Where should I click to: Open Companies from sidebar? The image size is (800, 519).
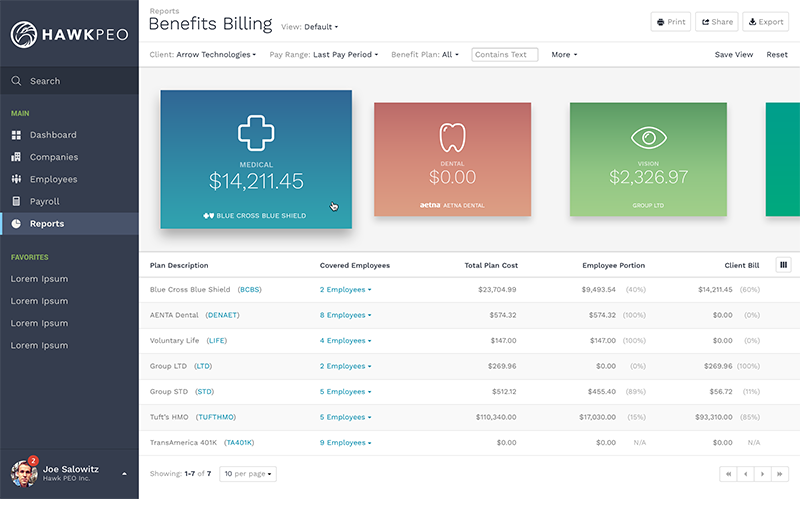(x=54, y=157)
